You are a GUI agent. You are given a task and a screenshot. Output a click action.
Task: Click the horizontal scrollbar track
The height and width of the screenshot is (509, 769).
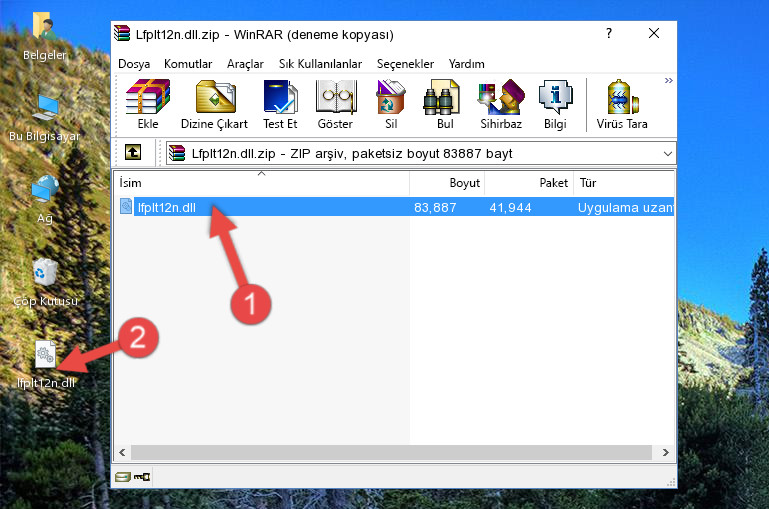click(391, 452)
